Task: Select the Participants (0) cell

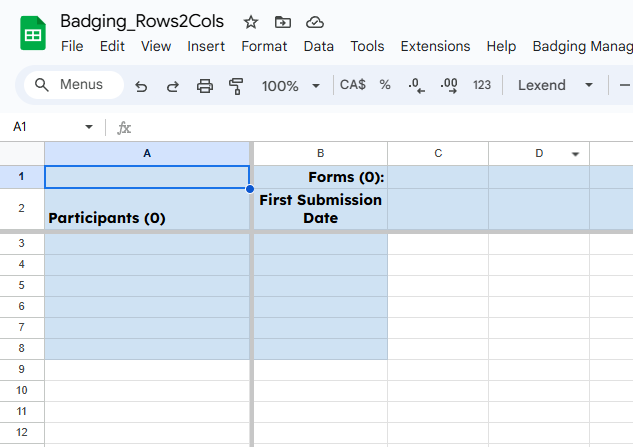Action: (147, 209)
